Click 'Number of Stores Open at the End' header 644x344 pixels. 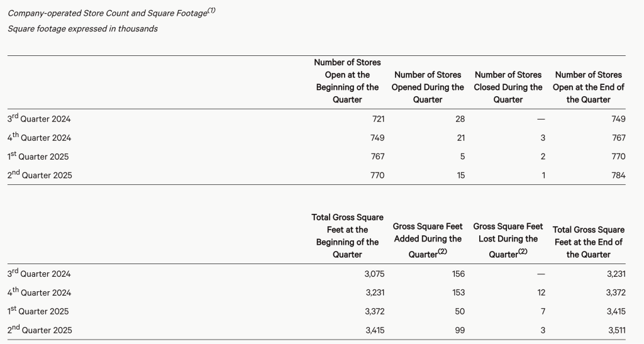(x=588, y=87)
